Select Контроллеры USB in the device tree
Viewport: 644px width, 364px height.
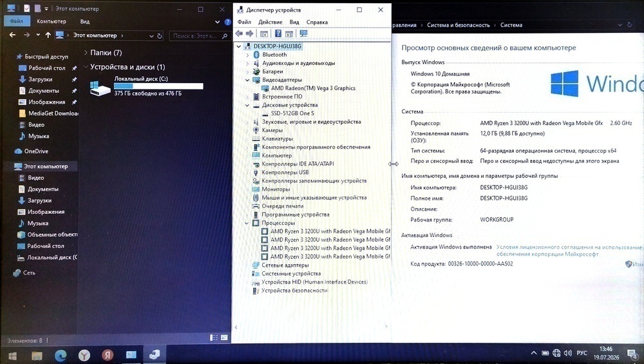point(285,172)
